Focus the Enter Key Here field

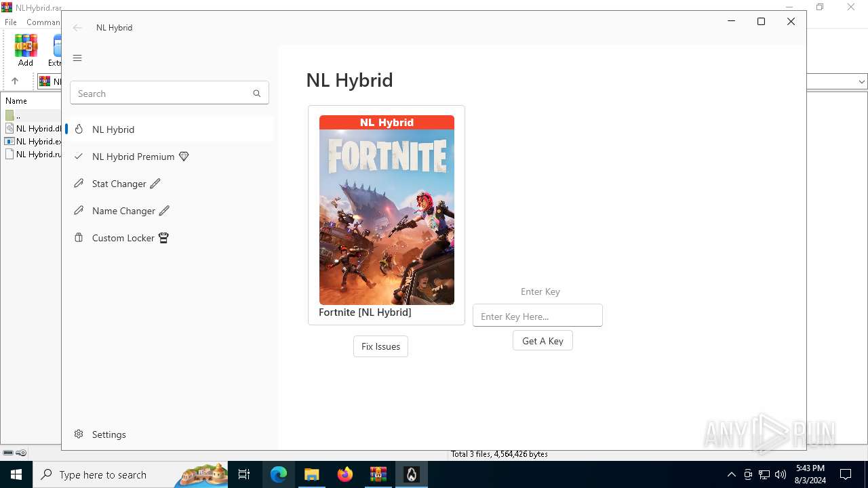point(538,315)
